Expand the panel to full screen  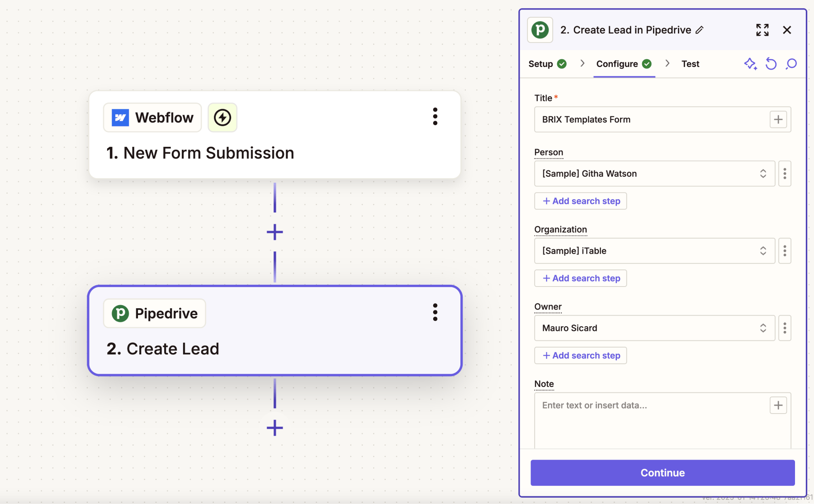[x=762, y=30]
